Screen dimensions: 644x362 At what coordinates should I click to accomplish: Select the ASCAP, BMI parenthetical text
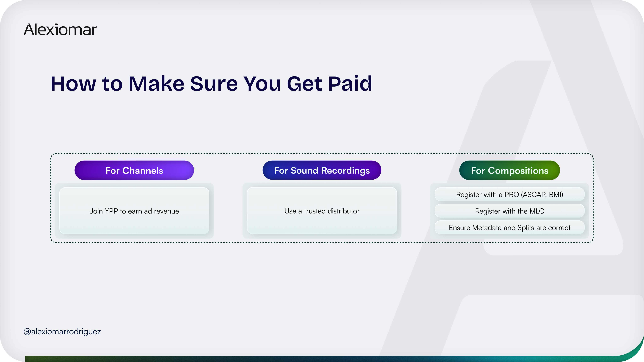542,195
